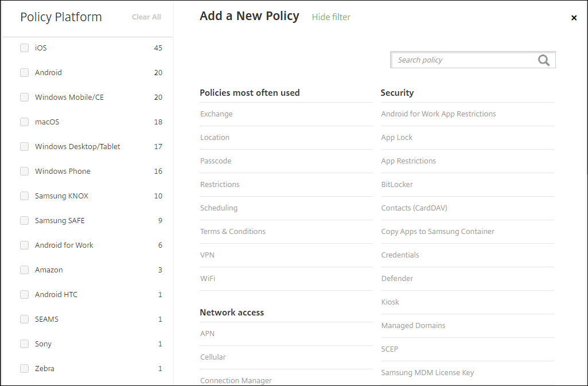Click the magnifying glass search icon
Screen dimensions: 588x386
[543, 60]
